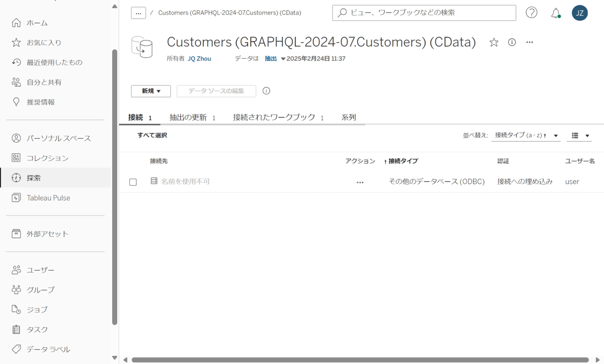This screenshot has height=364, width=604.
Task: Open Tableau Pulse in the sidebar
Action: (x=55, y=198)
